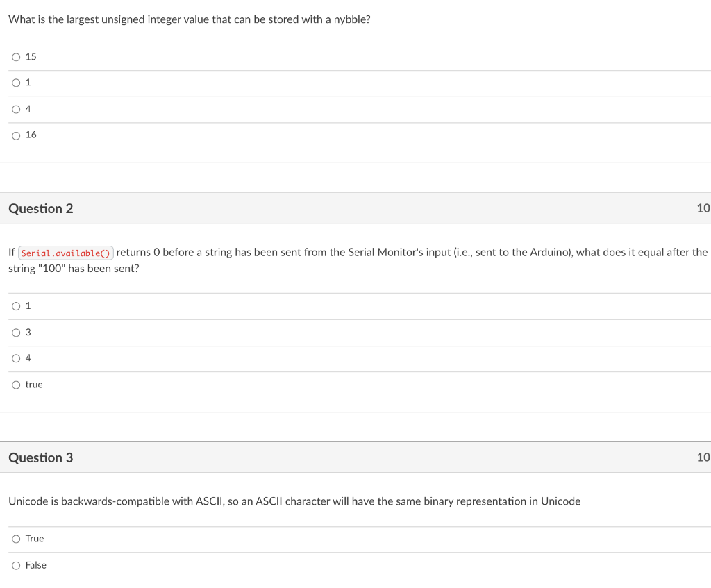711x588 pixels.
Task: Choose answer "3" for Question 2
Action: point(16,332)
